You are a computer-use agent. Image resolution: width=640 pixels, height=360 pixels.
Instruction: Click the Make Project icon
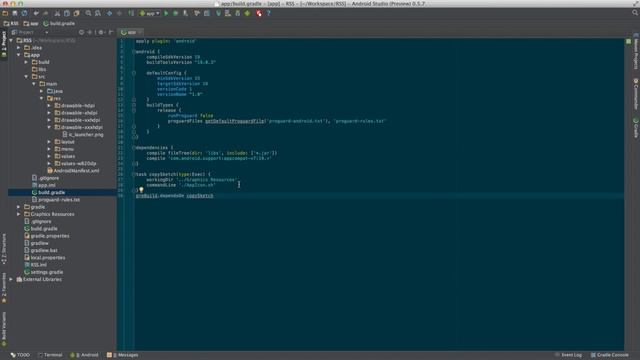click(131, 13)
